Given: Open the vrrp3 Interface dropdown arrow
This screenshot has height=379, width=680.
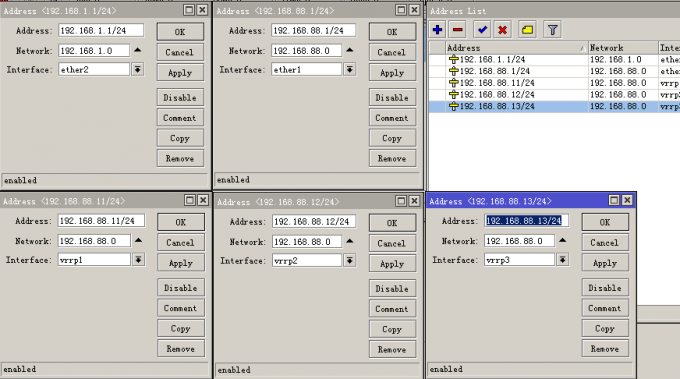Looking at the screenshot, I should click(562, 259).
